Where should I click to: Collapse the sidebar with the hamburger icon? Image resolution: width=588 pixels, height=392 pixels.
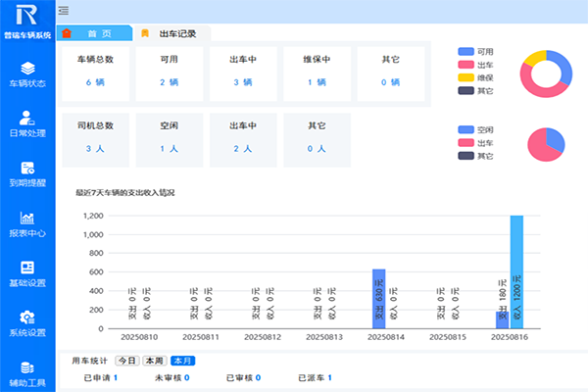pos(64,11)
